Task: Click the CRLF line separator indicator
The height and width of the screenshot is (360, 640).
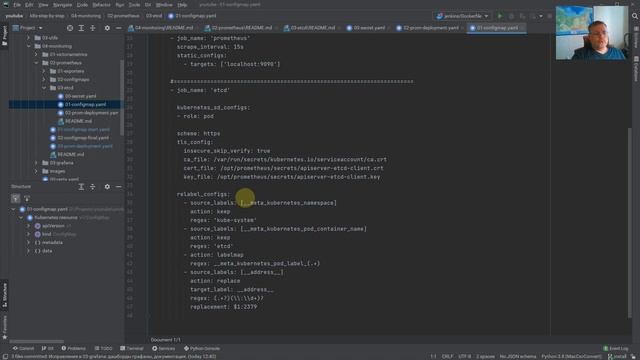Action: point(447,356)
